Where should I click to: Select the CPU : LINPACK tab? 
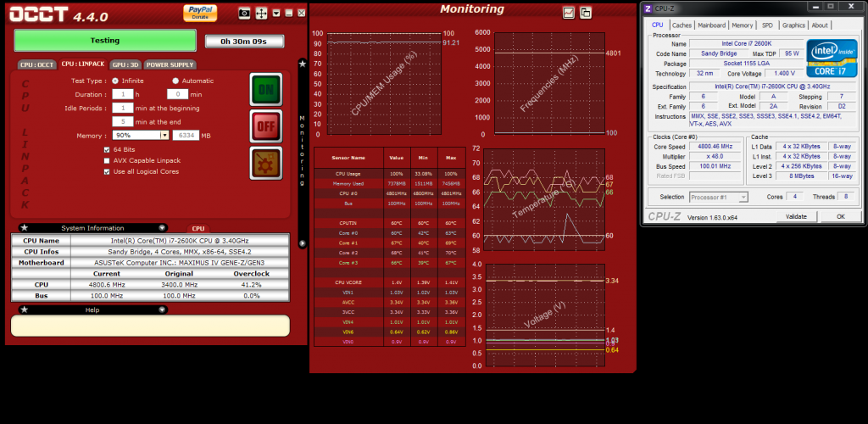tap(83, 64)
